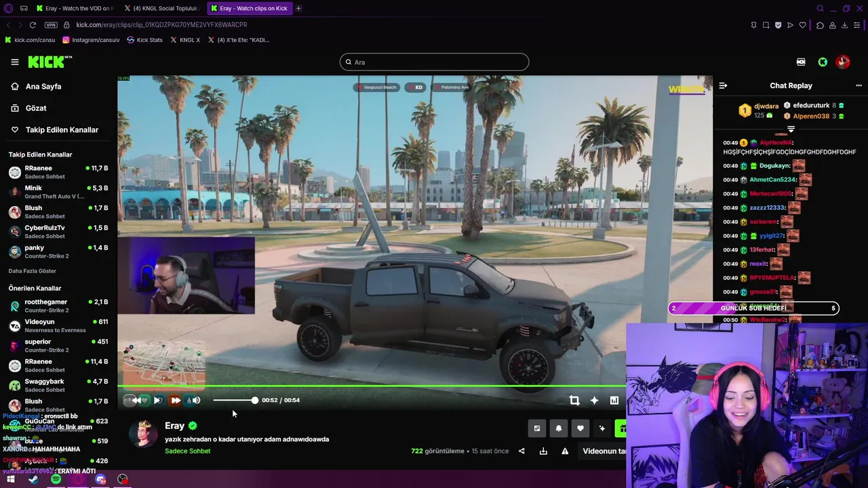868x488 pixels.
Task: Click efeduruturk in leaderboard
Action: point(811,106)
